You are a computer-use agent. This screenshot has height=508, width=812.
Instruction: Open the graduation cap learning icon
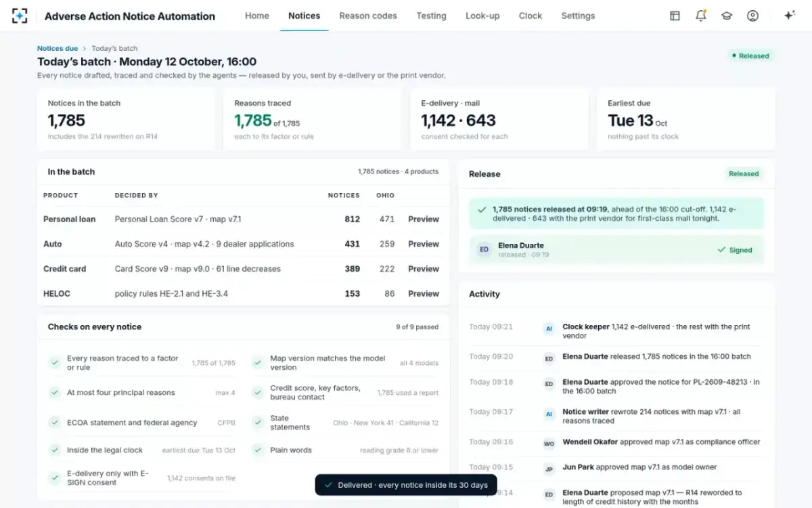point(727,16)
